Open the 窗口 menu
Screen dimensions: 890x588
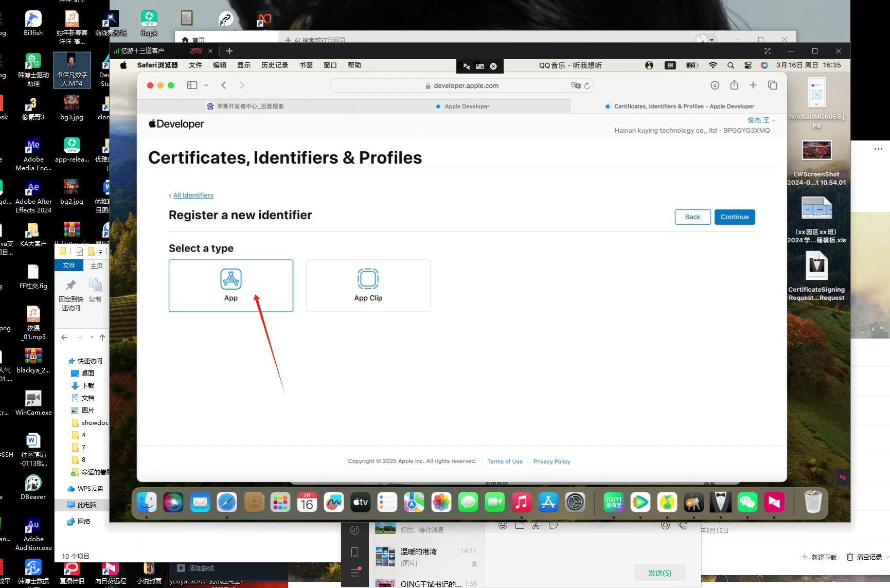point(330,65)
